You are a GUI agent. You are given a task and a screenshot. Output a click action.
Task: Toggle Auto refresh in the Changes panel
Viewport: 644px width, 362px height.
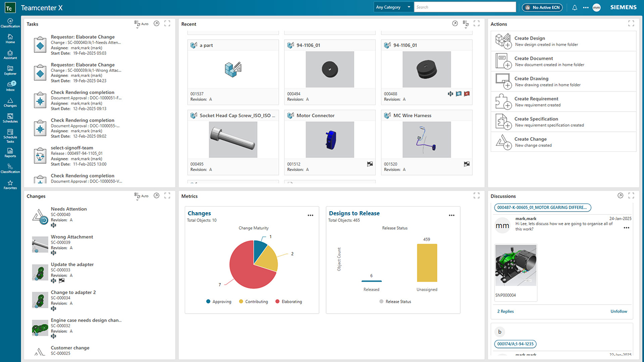[x=142, y=196]
